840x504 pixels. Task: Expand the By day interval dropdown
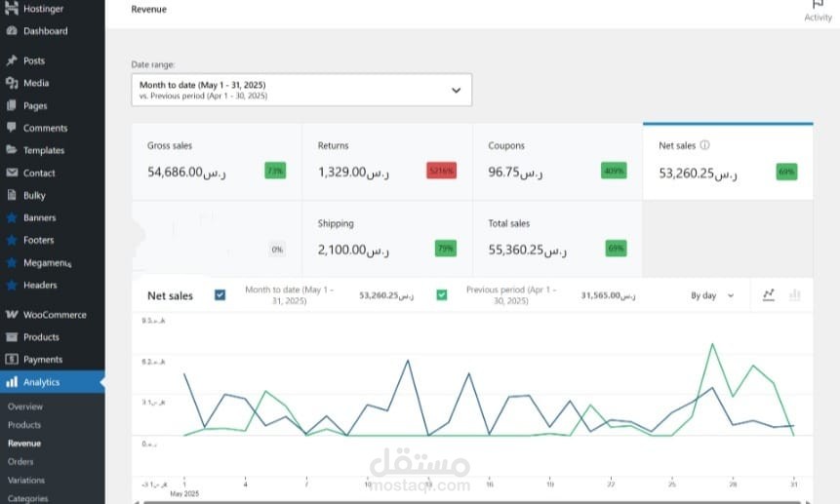click(x=712, y=295)
